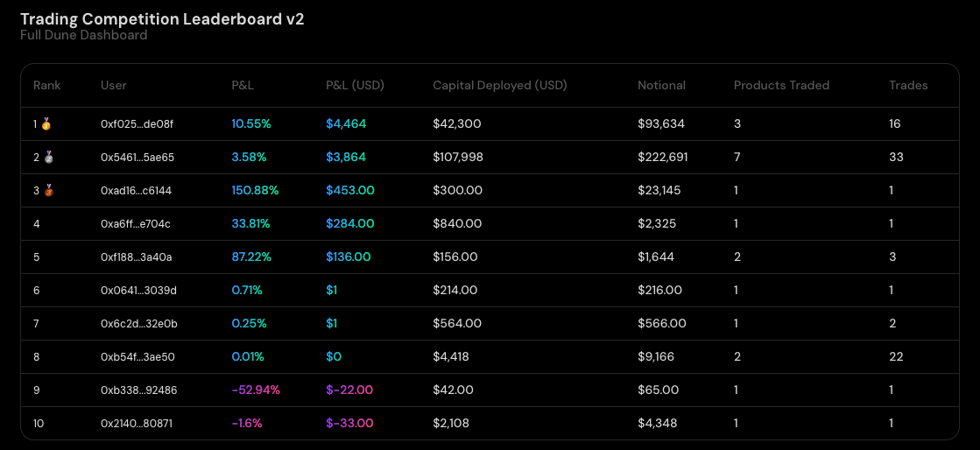The height and width of the screenshot is (450, 980).
Task: Click the User column header
Action: 114,85
